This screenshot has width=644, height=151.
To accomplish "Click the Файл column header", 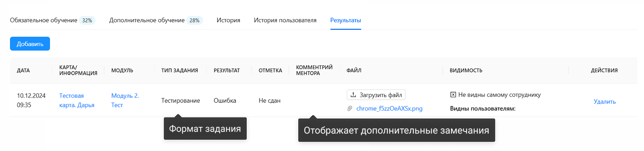I will [354, 70].
